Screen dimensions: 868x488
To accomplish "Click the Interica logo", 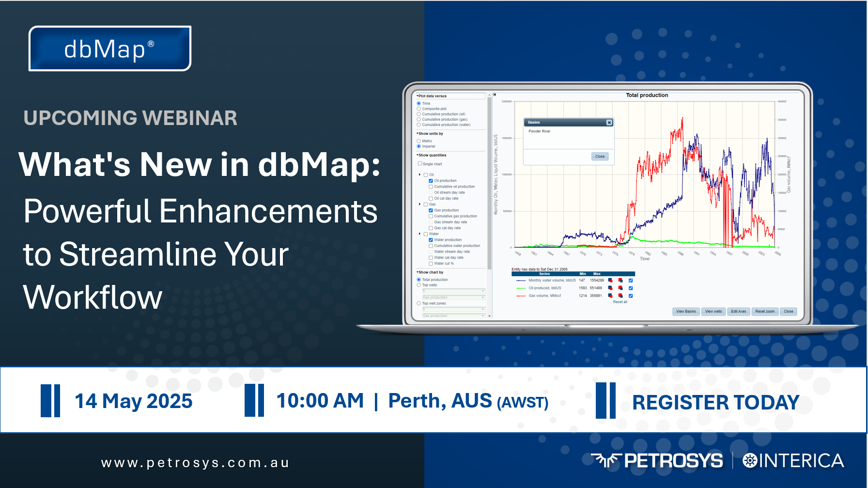I will click(x=793, y=460).
